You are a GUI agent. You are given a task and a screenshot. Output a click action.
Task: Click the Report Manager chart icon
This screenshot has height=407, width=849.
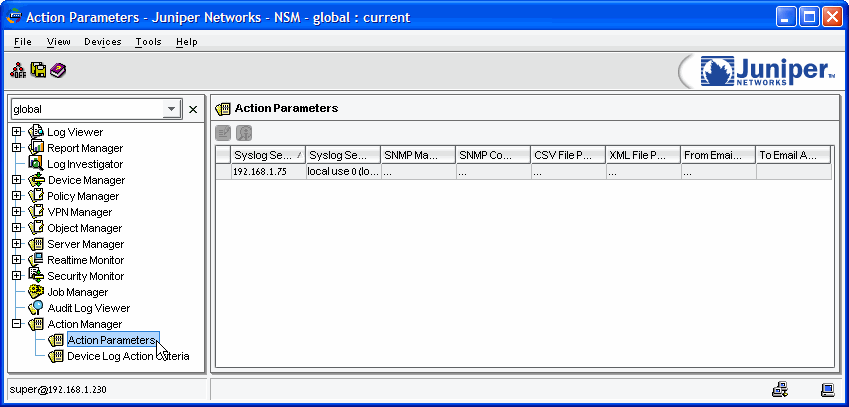click(36, 147)
